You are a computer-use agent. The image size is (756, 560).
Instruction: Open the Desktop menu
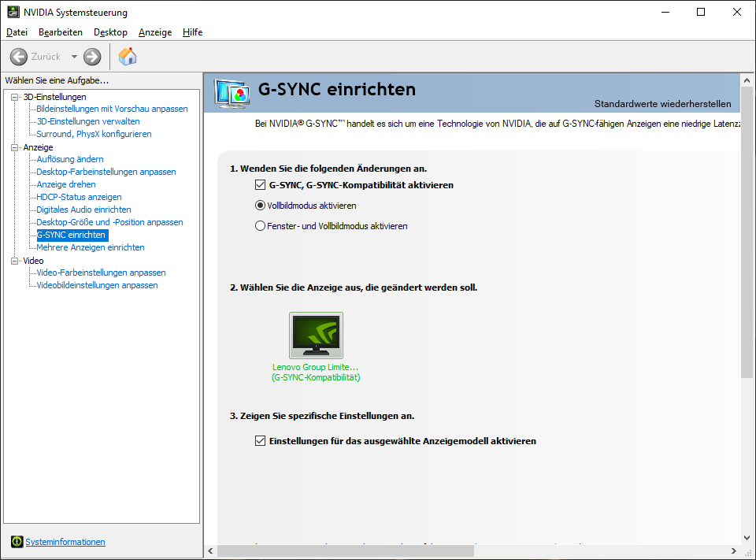click(110, 32)
